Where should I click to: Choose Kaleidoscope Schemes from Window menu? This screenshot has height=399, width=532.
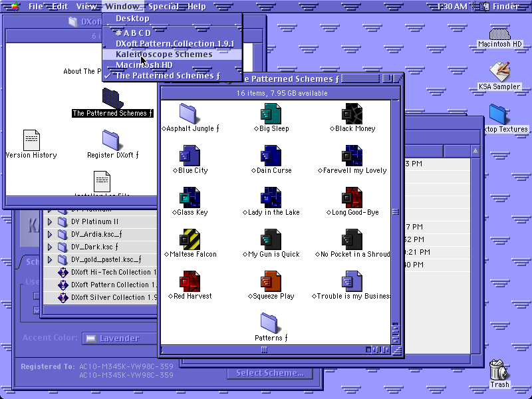[172, 55]
